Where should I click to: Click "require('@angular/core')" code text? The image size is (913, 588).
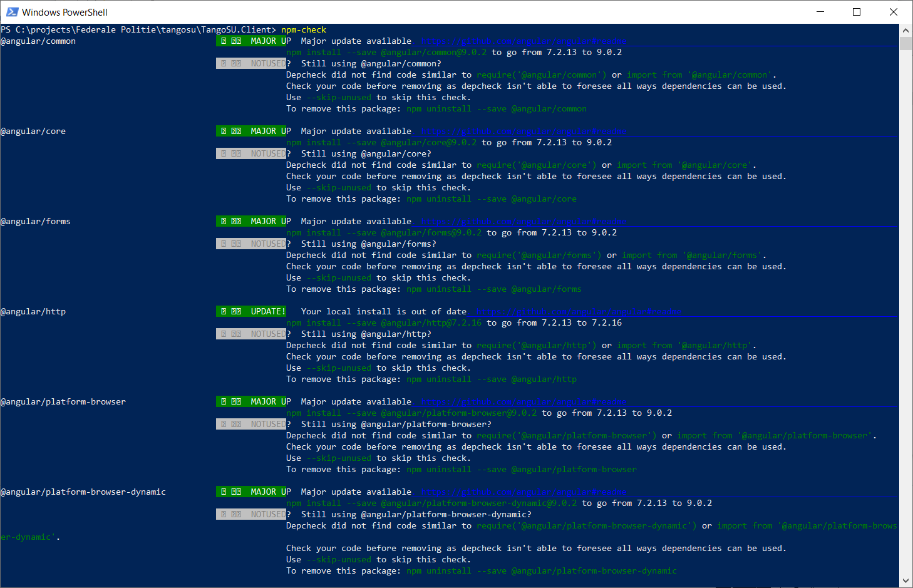coord(537,165)
